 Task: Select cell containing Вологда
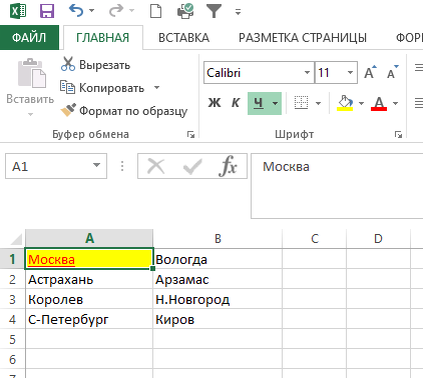pos(218,259)
